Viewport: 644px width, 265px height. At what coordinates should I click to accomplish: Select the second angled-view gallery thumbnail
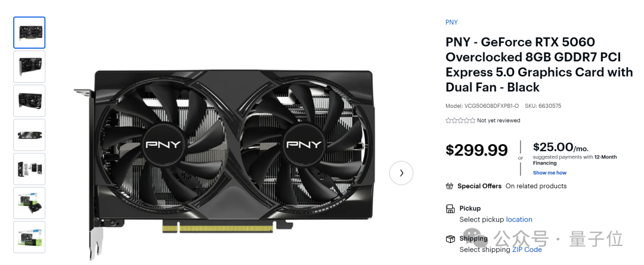[x=29, y=67]
